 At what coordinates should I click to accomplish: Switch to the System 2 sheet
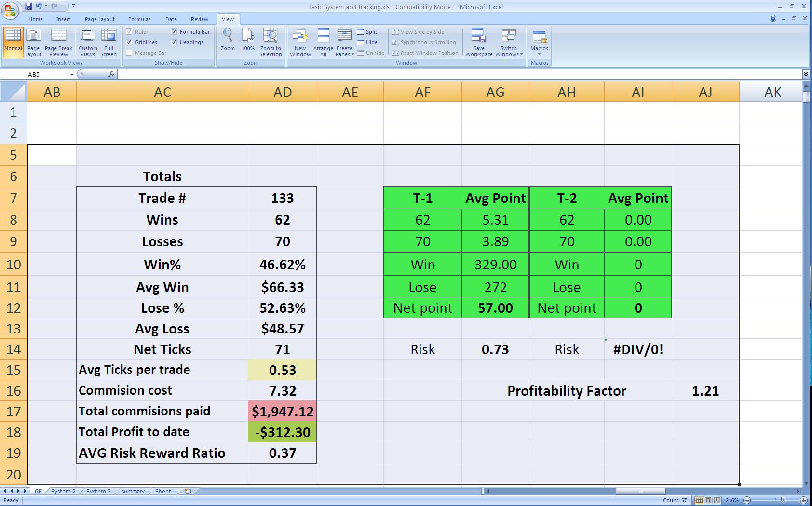[x=63, y=492]
